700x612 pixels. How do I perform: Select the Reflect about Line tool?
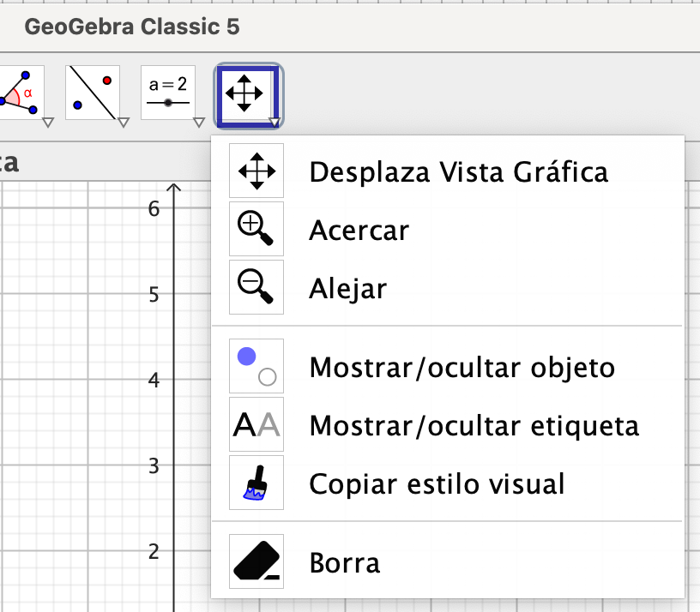[93, 93]
